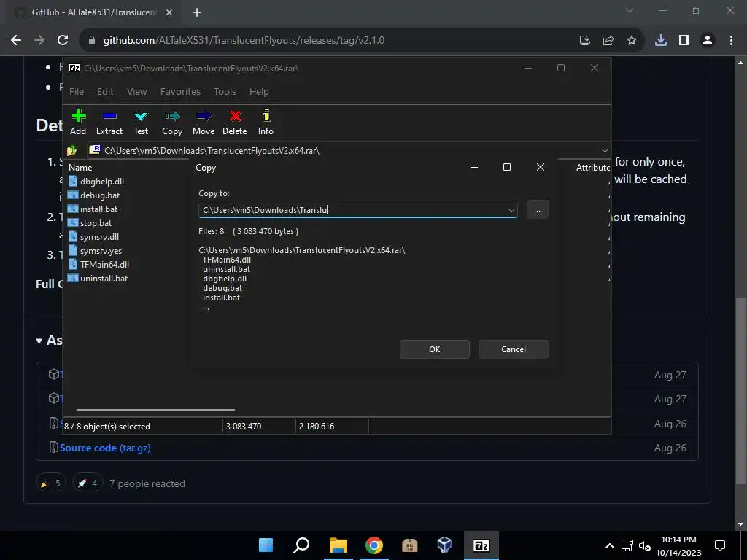This screenshot has height=560, width=747.
Task: Click the rocket reaction with 4
Action: tap(88, 483)
